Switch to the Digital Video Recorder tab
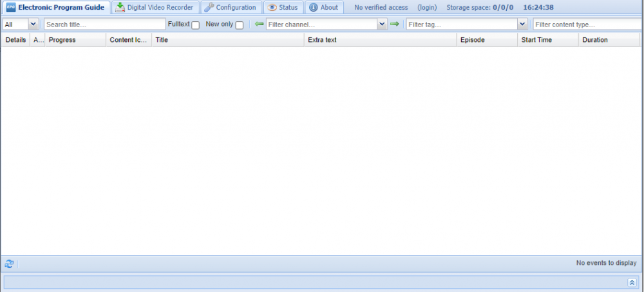This screenshot has height=292, width=644. 155,7
